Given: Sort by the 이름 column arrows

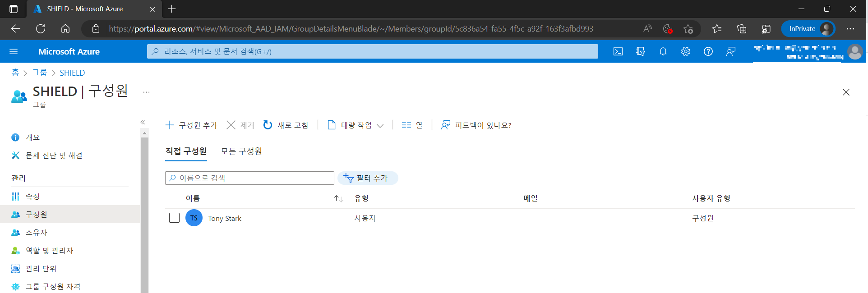Looking at the screenshot, I should pyautogui.click(x=338, y=199).
